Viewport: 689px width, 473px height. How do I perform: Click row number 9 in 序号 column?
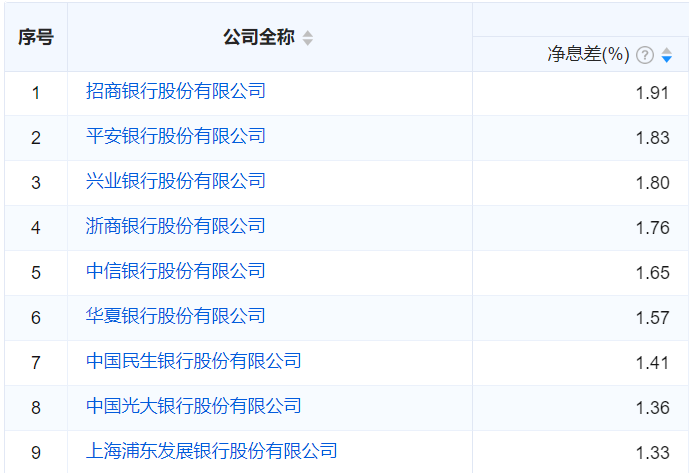(x=36, y=453)
